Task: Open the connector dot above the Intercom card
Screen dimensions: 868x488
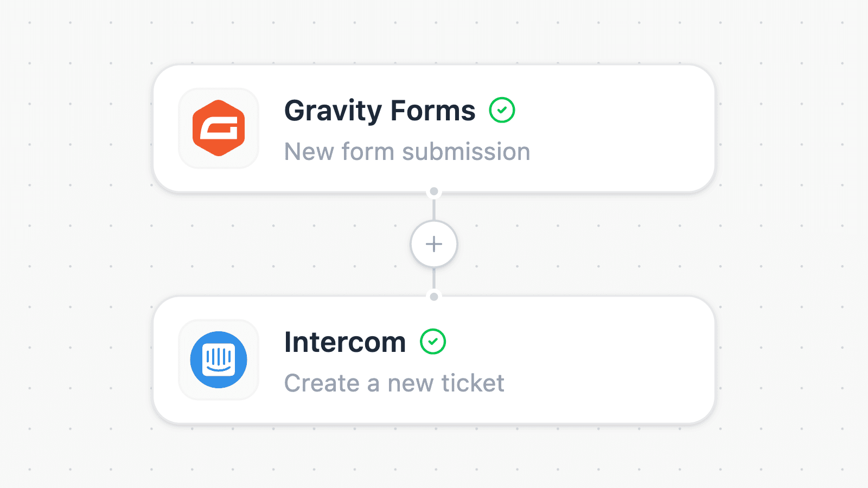Action: [x=433, y=296]
